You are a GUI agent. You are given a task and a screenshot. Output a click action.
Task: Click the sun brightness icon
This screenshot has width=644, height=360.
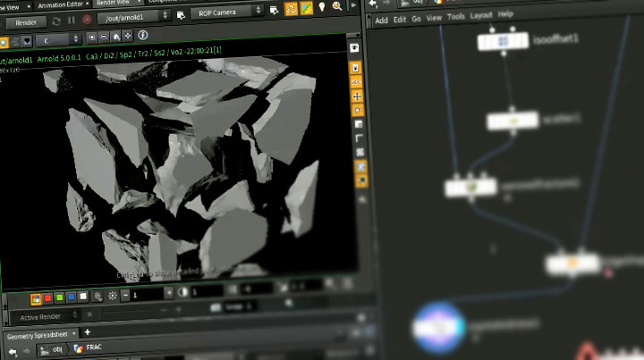[112, 296]
